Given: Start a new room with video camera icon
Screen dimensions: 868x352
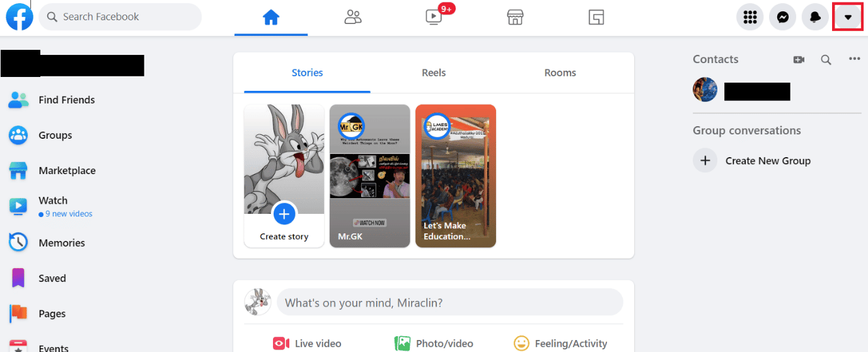Looking at the screenshot, I should (799, 59).
